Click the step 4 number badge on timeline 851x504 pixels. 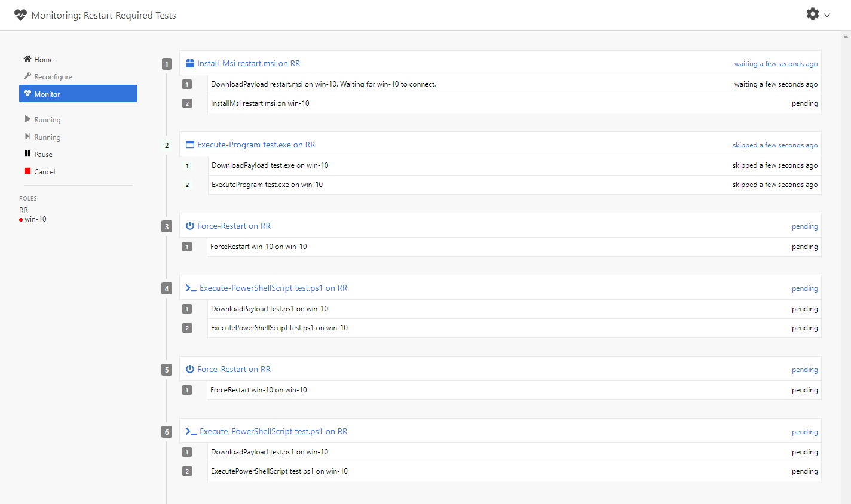pyautogui.click(x=167, y=288)
